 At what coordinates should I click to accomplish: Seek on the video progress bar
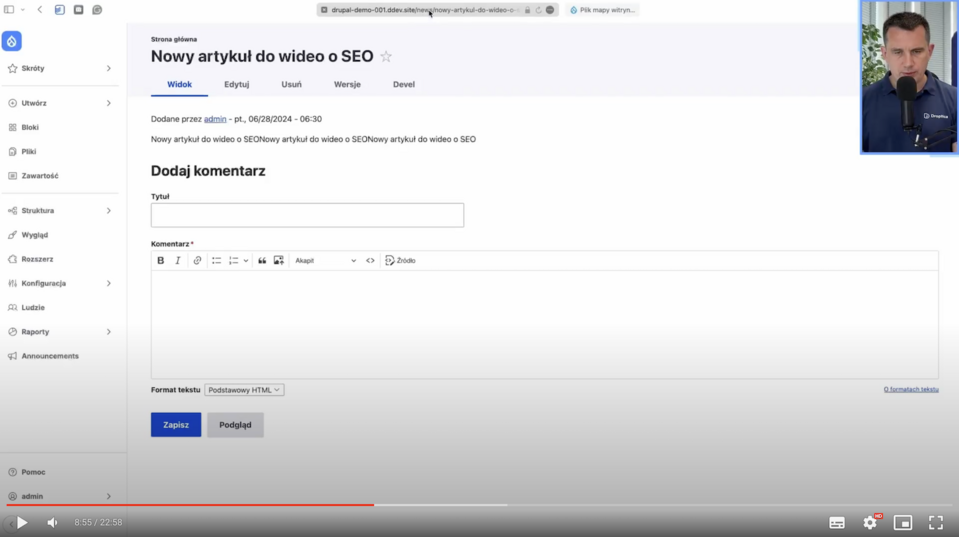click(x=480, y=505)
